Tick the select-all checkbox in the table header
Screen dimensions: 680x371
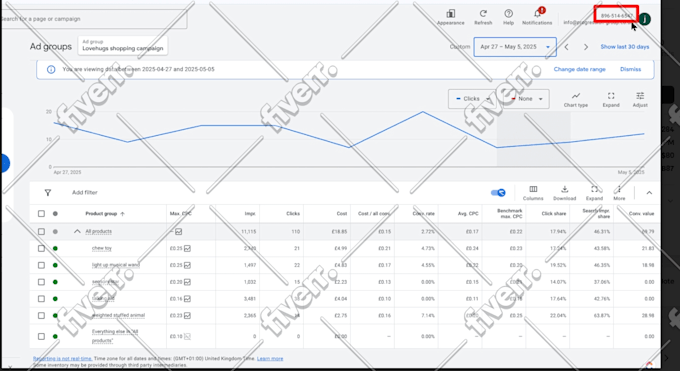[x=41, y=213]
